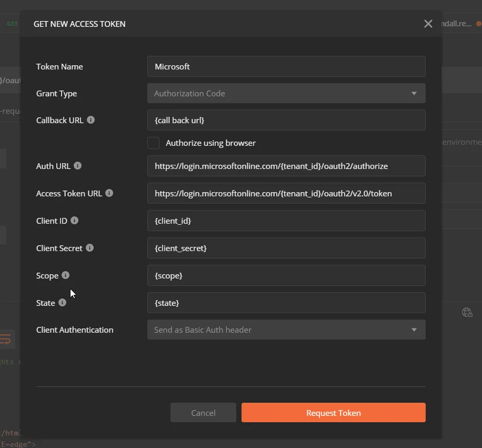Click info icon beside State label
Image resolution: width=482 pixels, height=448 pixels.
click(x=63, y=303)
